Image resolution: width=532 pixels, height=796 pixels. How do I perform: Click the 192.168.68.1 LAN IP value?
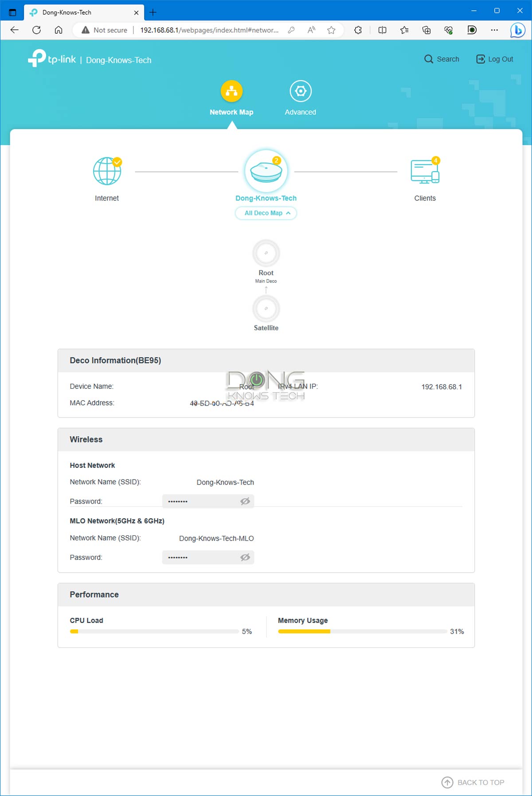[x=442, y=387]
